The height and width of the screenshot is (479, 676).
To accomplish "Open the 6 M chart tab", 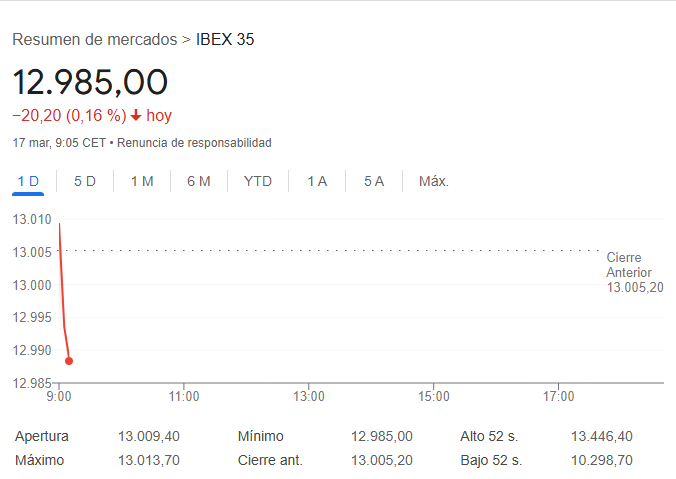I will tap(198, 181).
